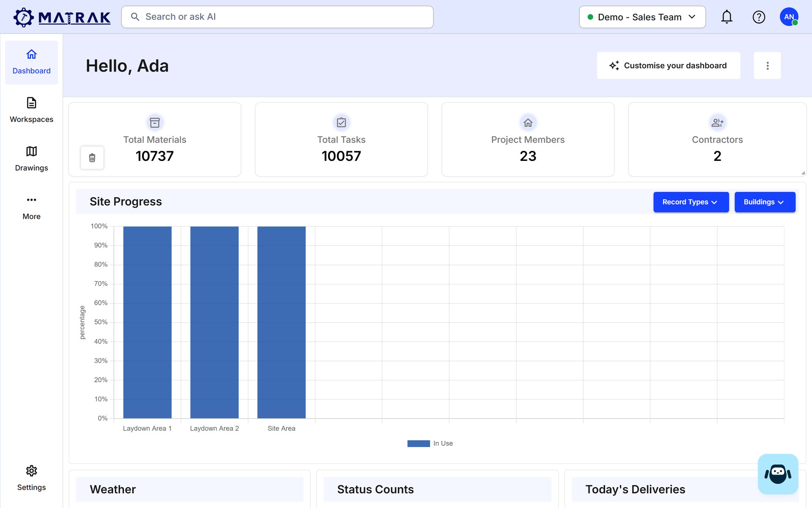Click the Contractors add-user icon

pyautogui.click(x=717, y=123)
